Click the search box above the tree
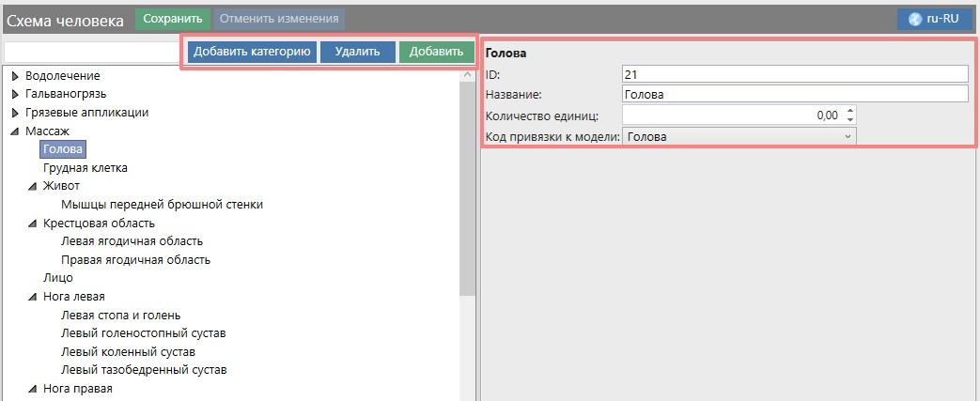This screenshot has width=980, height=401. click(92, 52)
